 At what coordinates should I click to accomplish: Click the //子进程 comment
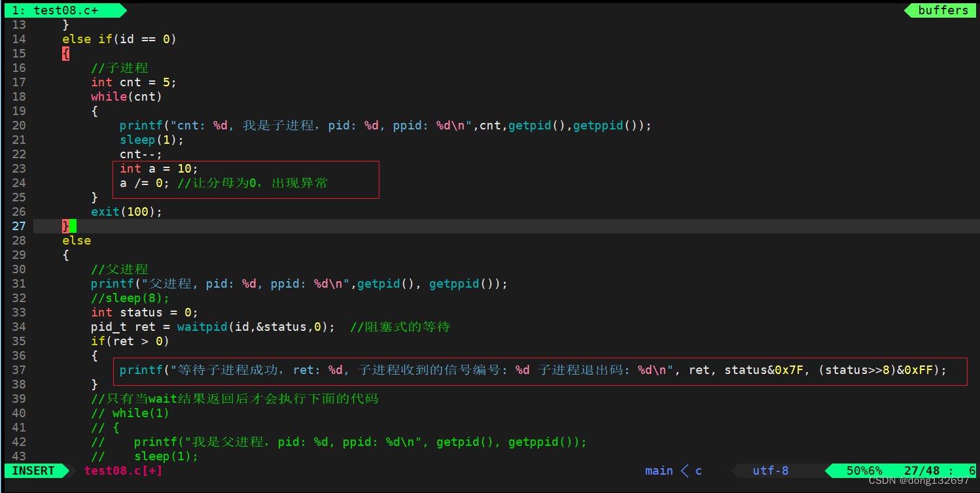(120, 68)
